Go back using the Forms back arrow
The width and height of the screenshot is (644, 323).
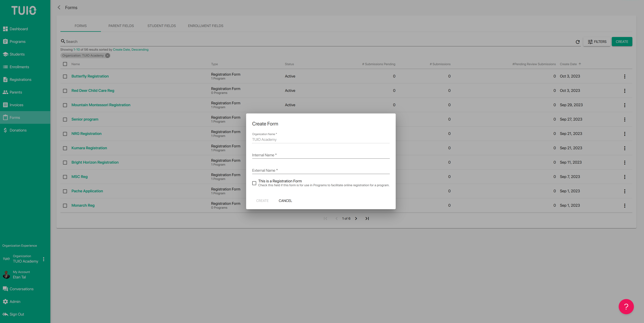click(59, 7)
